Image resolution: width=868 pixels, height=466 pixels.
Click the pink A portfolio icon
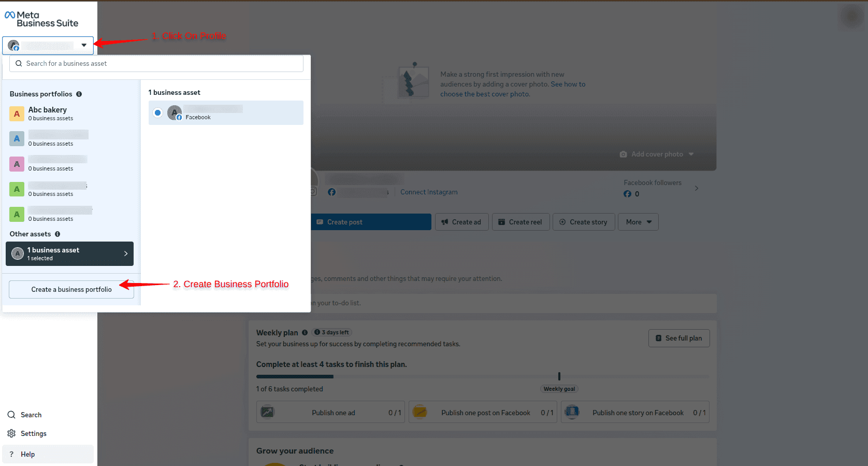point(17,164)
